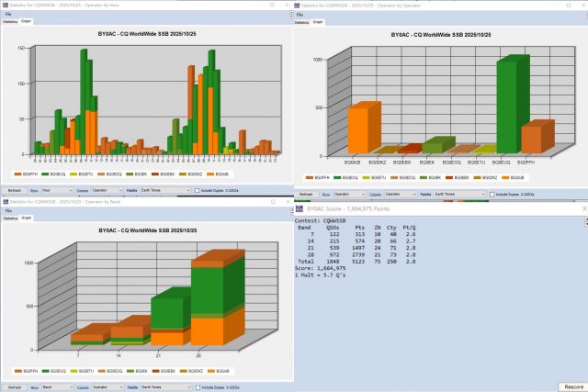Click the Rescore button
588x392 pixels.
569,386
